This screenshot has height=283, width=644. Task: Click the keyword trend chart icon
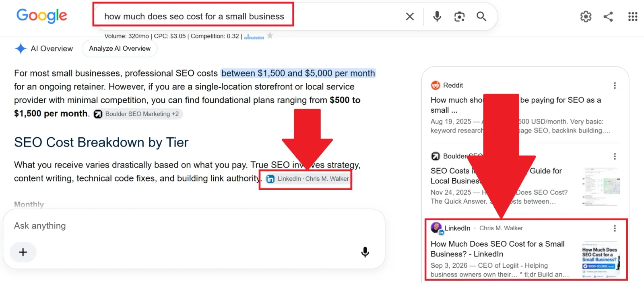(x=254, y=37)
